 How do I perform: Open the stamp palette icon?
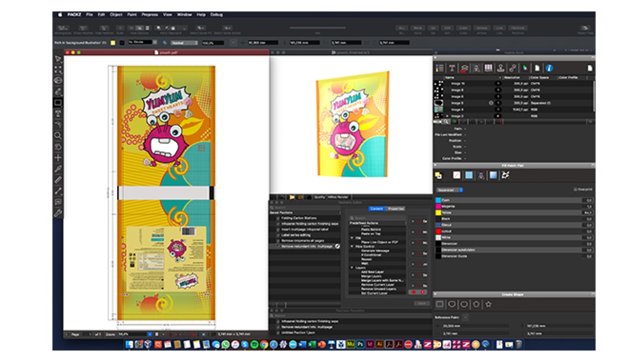501,68
